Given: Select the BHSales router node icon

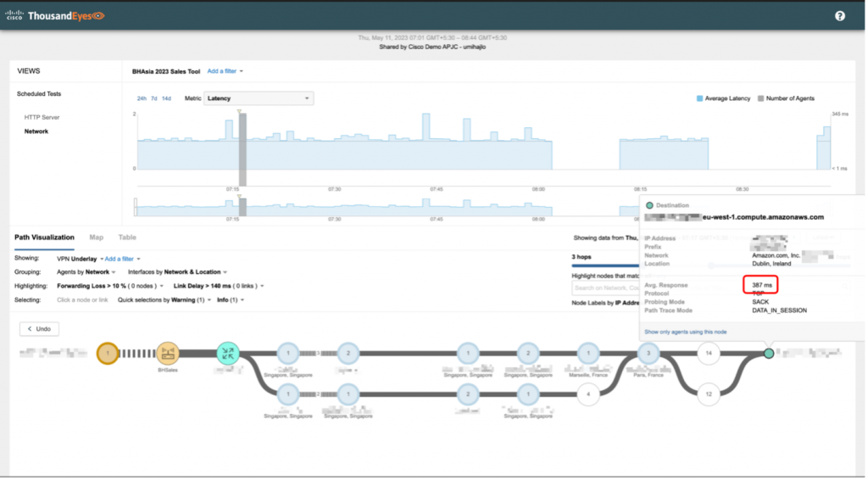Looking at the screenshot, I should [x=168, y=353].
